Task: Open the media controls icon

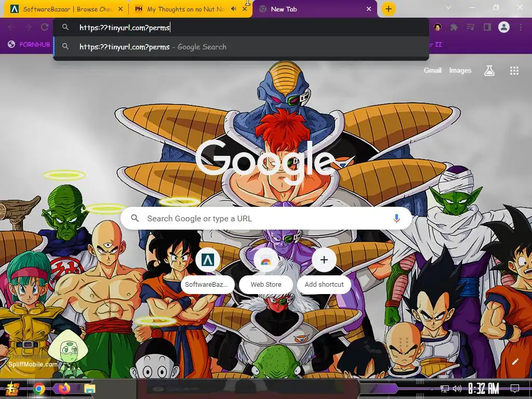Action: pyautogui.click(x=470, y=27)
